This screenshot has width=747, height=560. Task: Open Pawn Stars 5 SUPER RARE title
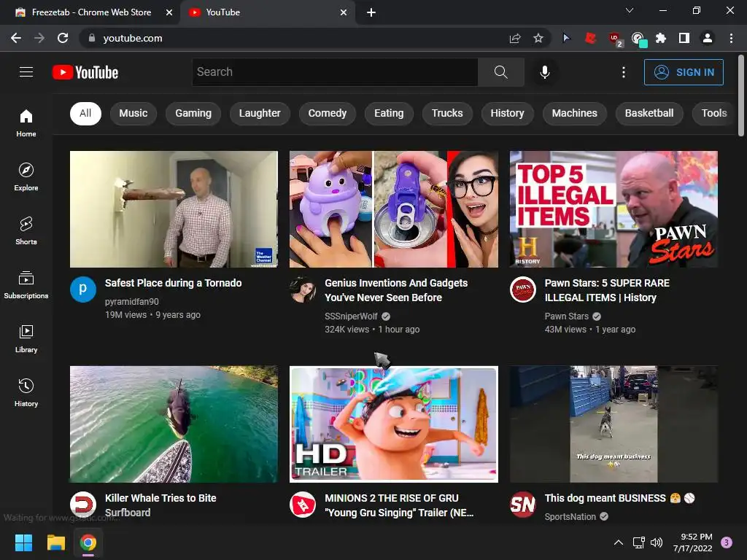pyautogui.click(x=607, y=290)
